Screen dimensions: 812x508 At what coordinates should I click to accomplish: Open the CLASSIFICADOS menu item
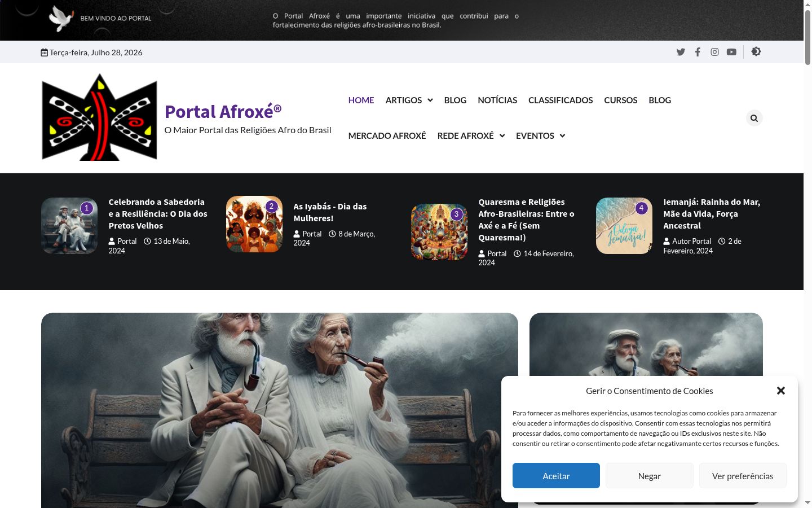tap(561, 100)
